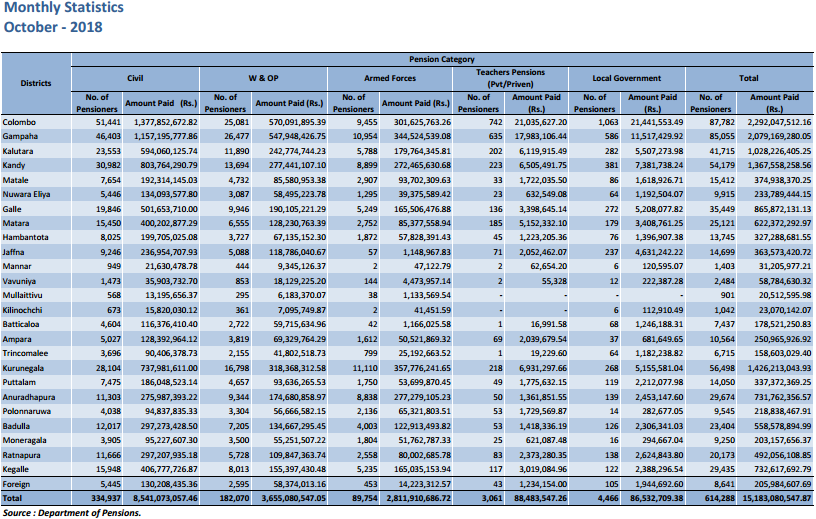Click the Gampaha district cell
This screenshot has width=816, height=519.
pyautogui.click(x=20, y=136)
